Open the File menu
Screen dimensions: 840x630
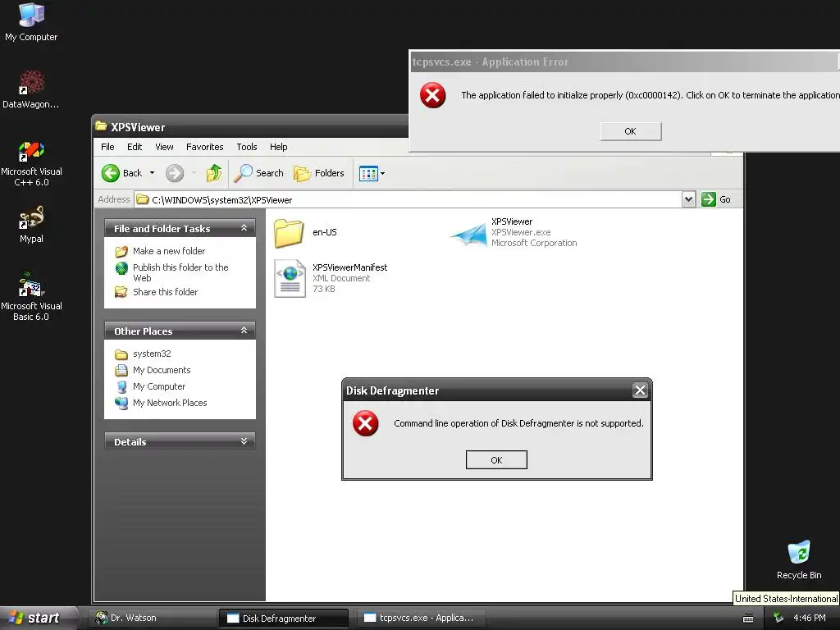pos(107,147)
